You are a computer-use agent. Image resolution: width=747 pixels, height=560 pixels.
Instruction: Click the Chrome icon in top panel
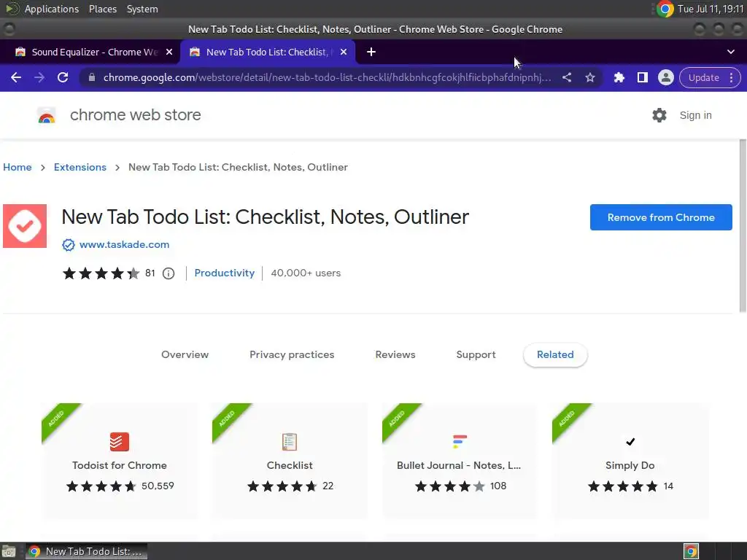(x=665, y=9)
